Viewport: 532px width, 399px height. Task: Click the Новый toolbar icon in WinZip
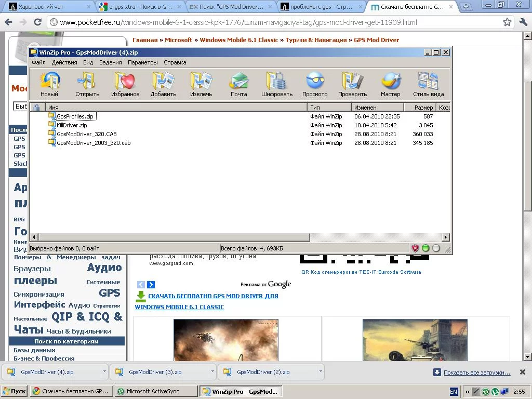click(x=49, y=84)
